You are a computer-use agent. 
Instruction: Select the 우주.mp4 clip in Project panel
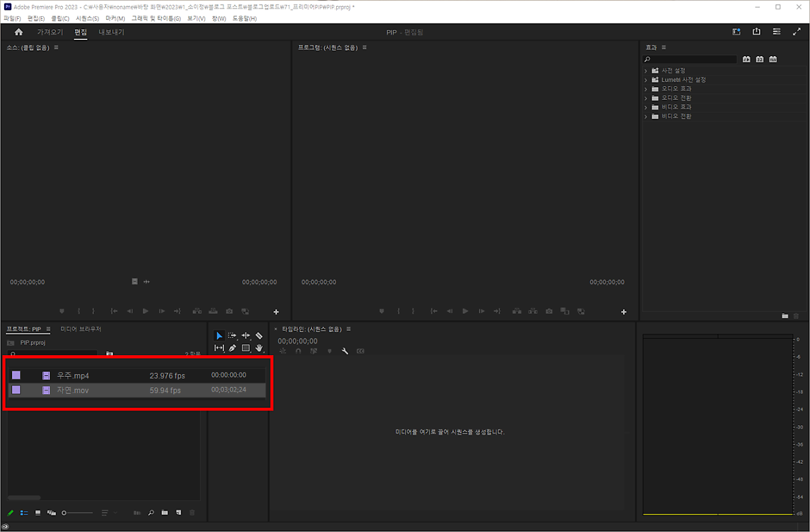click(x=73, y=375)
